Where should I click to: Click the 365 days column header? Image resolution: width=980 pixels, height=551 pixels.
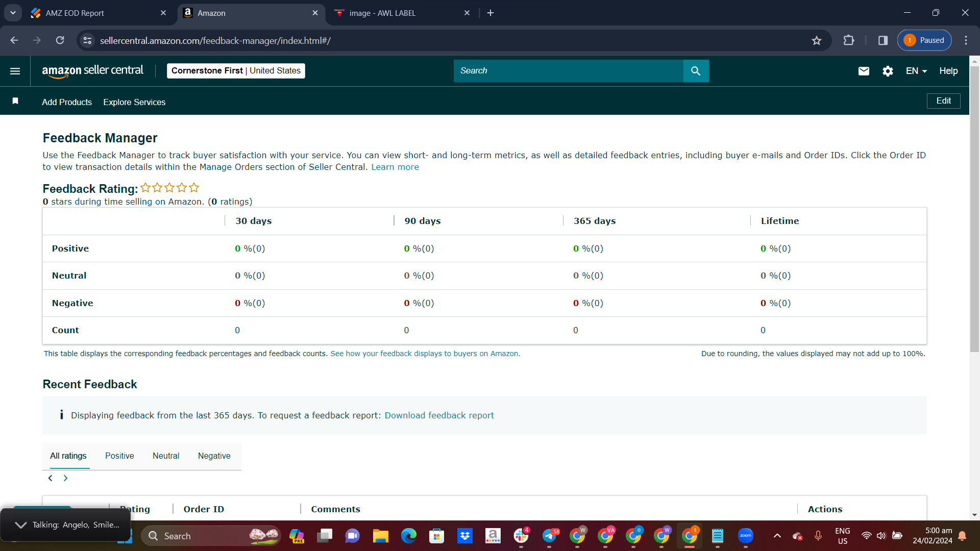click(595, 221)
